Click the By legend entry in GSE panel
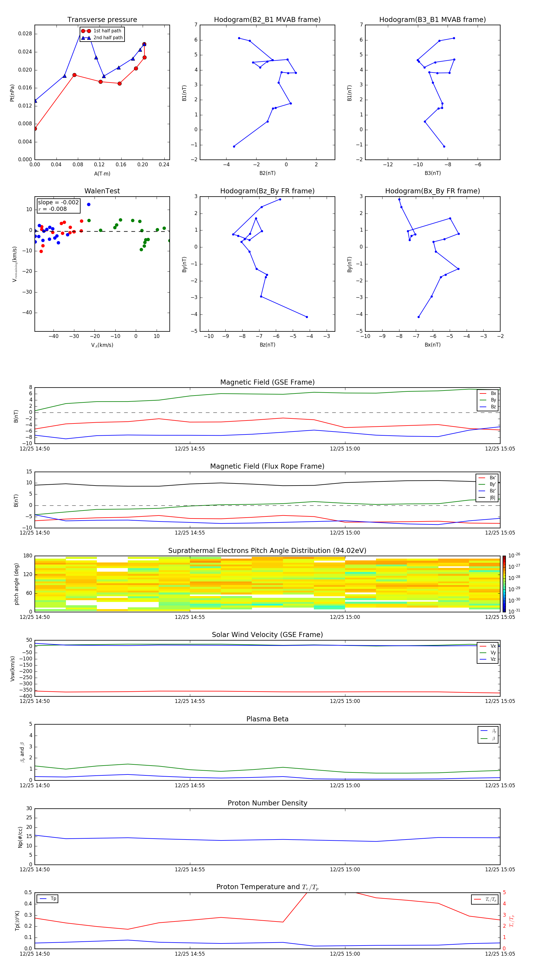The width and height of the screenshot is (535, 980). tap(488, 400)
